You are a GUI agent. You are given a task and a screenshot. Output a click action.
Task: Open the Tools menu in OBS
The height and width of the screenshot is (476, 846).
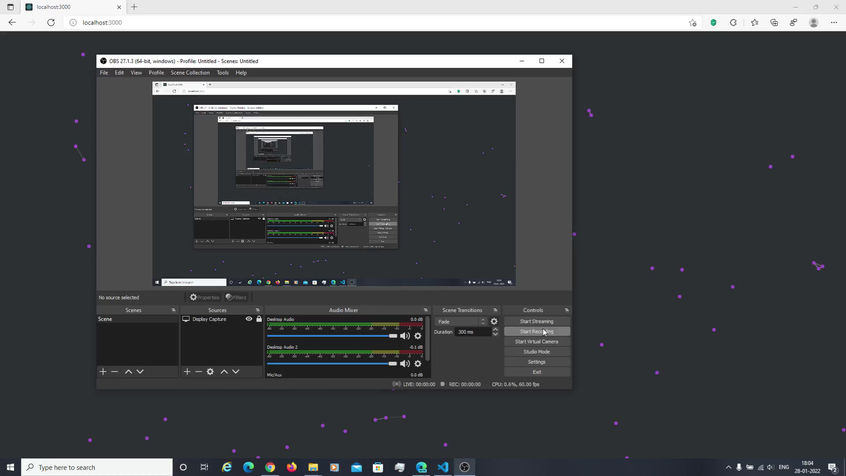click(x=222, y=72)
